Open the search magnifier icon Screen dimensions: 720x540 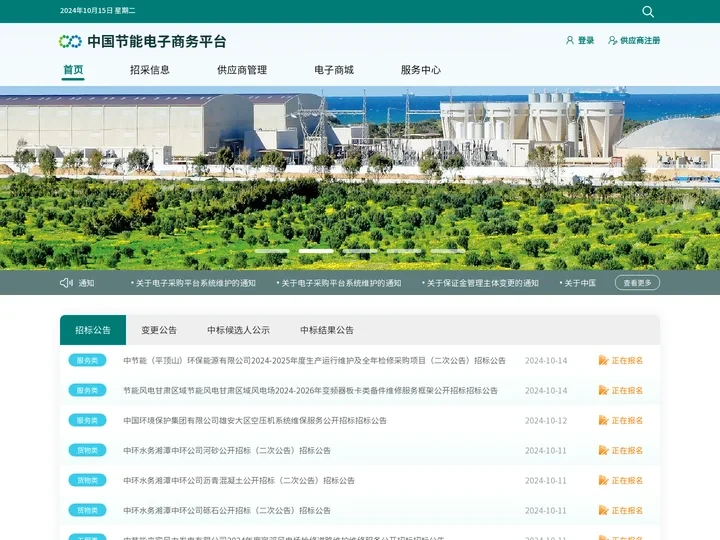coord(648,11)
